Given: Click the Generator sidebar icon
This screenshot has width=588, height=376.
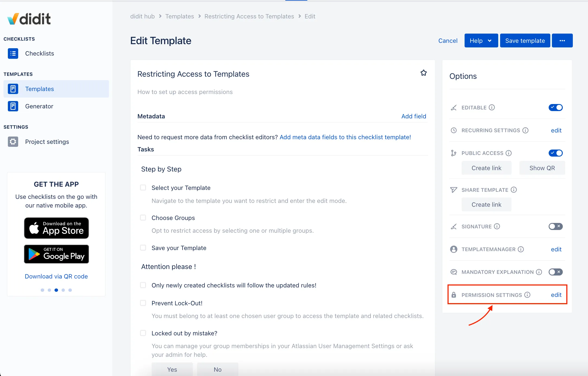Looking at the screenshot, I should [13, 106].
